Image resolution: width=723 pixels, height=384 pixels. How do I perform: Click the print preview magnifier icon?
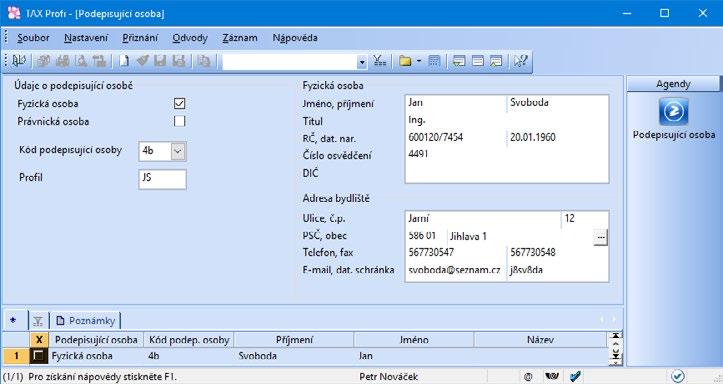pos(81,61)
